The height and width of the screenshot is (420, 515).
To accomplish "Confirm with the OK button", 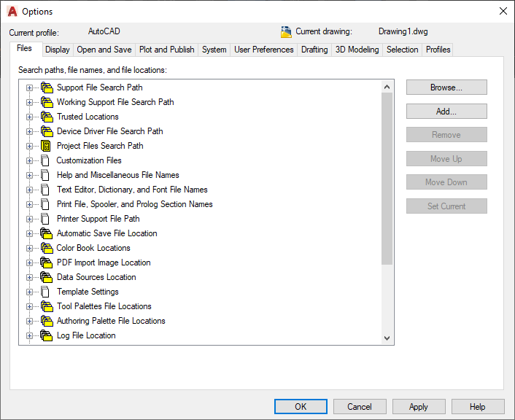I will [x=301, y=407].
